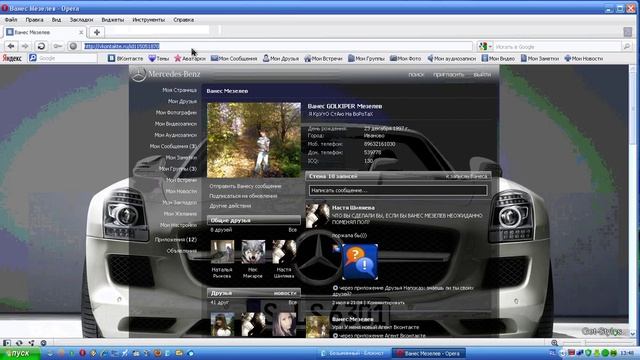Close the Ванес Мезелев tab
Viewport: 640px width, 360px height.
[81, 32]
